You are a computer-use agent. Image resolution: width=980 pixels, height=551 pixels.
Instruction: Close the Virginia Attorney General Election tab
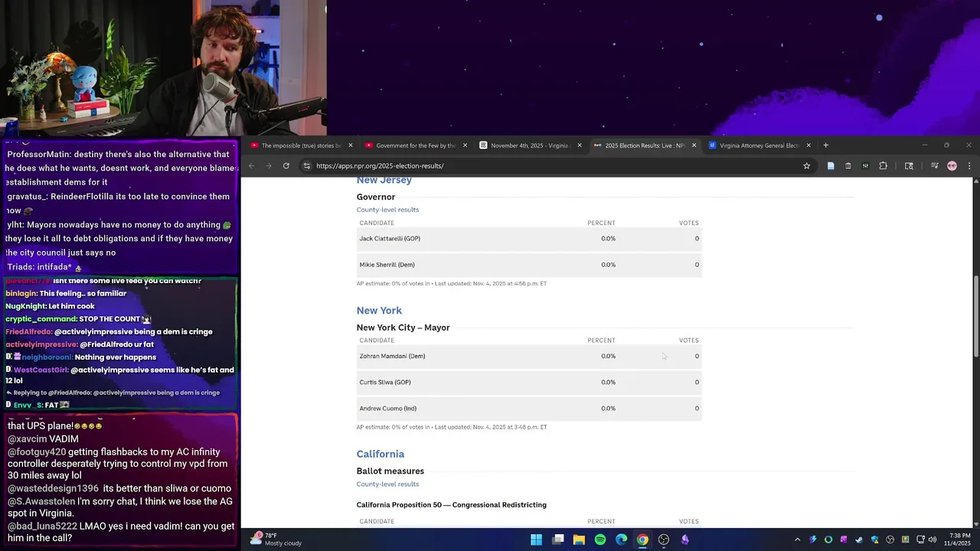coord(808,145)
